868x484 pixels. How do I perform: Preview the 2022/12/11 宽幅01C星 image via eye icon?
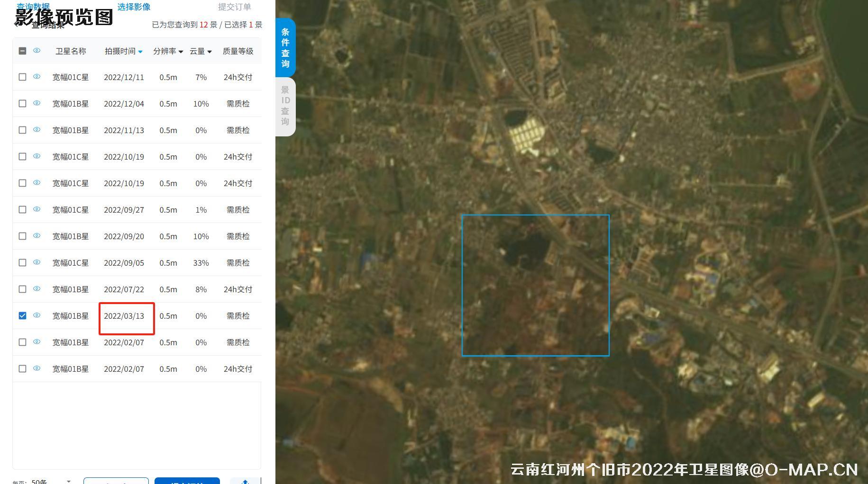(37, 77)
